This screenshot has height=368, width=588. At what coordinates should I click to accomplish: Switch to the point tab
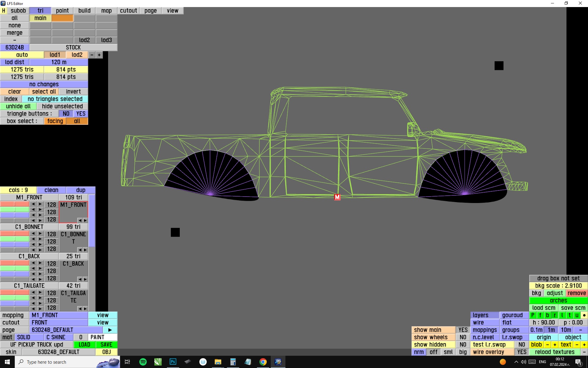(x=62, y=11)
